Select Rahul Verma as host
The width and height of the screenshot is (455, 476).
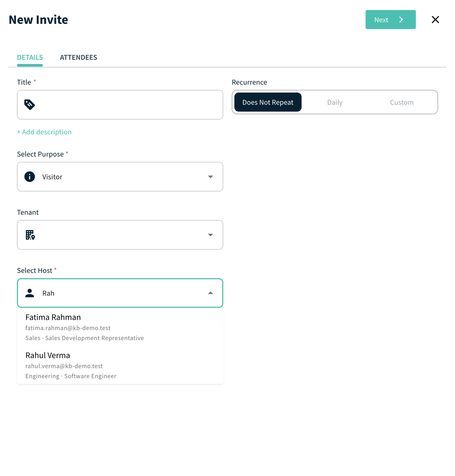click(x=120, y=365)
